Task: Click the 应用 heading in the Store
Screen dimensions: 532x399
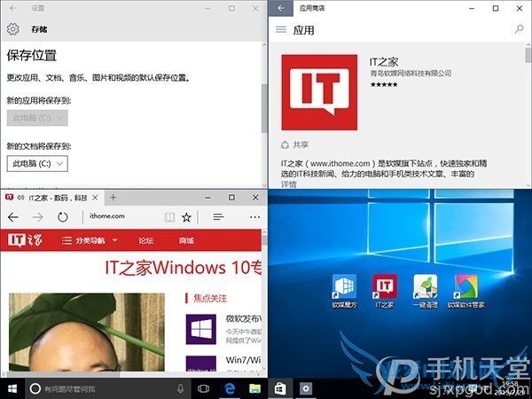Action: point(303,30)
